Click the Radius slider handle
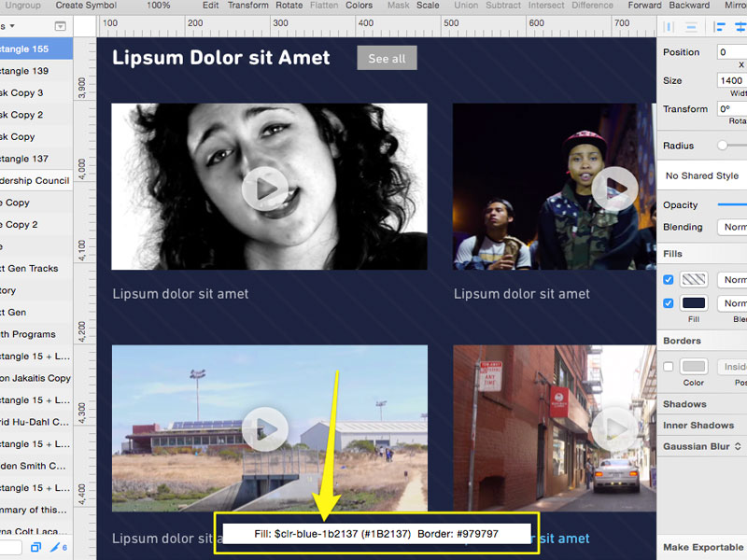 coord(723,146)
